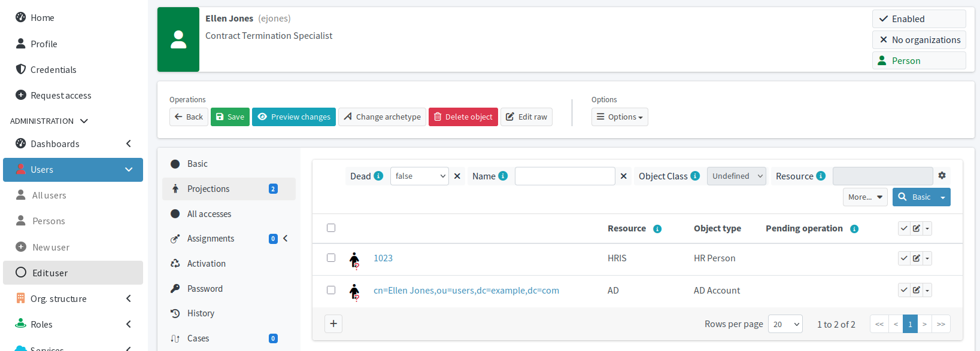980x351 pixels.
Task: Open the Credentials page
Action: click(x=73, y=69)
